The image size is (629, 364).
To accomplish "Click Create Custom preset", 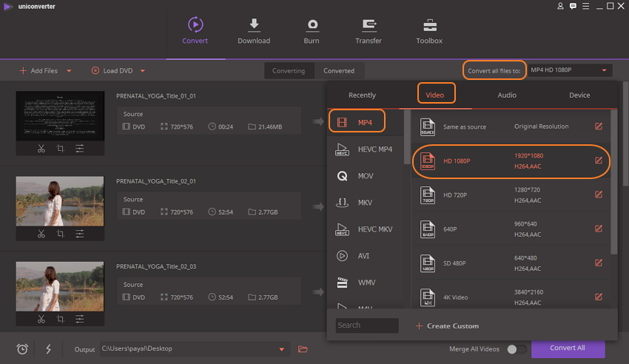I will [447, 326].
